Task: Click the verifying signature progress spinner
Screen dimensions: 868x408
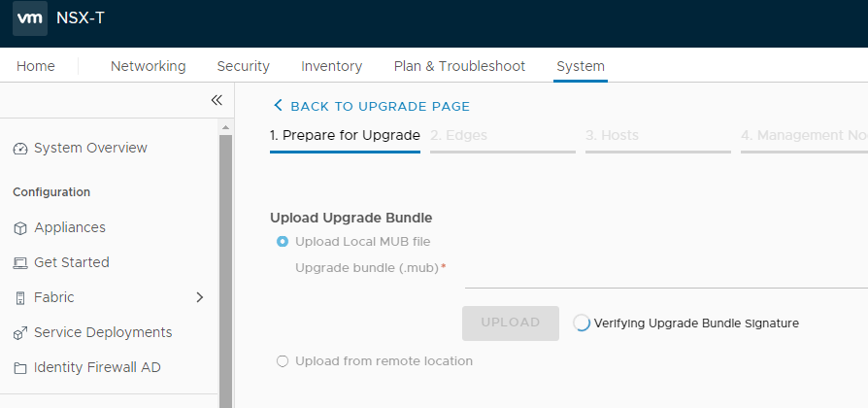Action: click(x=582, y=323)
